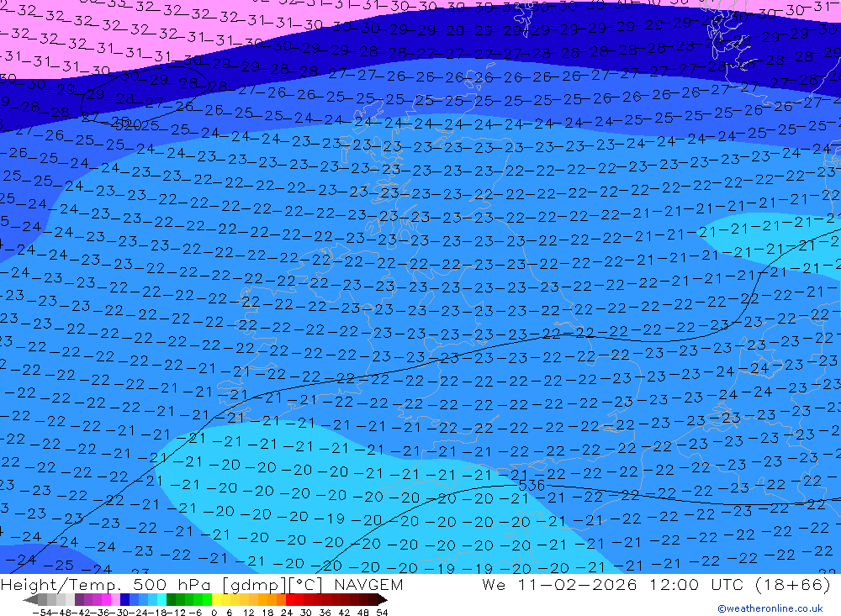The image size is (841, 616).
Task: Pick the bright cyan legend swatch
Action: (x=161, y=599)
